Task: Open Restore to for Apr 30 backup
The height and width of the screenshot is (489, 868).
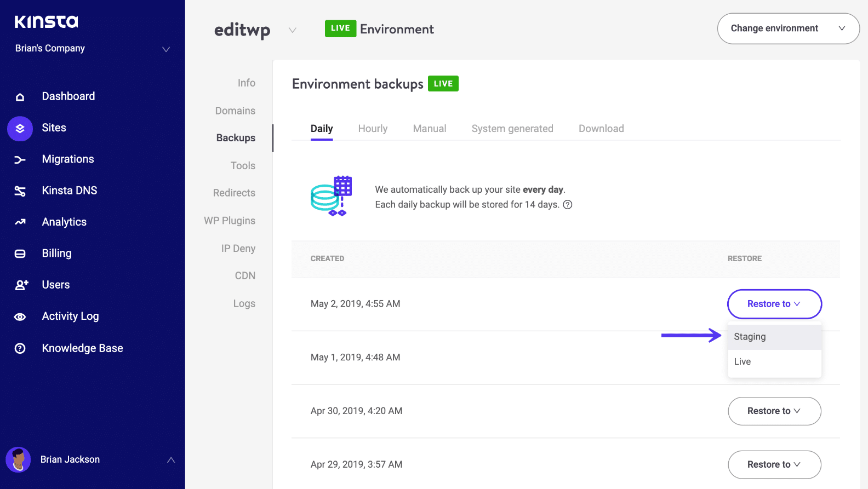Action: click(774, 411)
